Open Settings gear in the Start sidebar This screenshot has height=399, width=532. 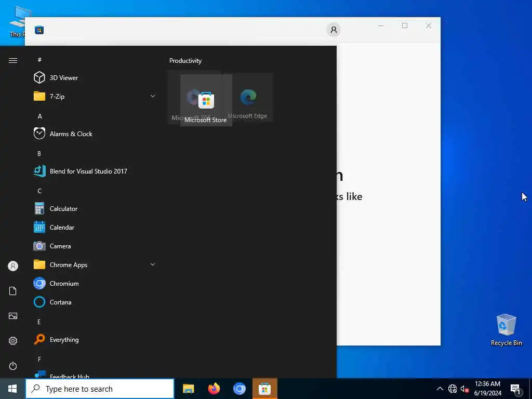tap(13, 341)
